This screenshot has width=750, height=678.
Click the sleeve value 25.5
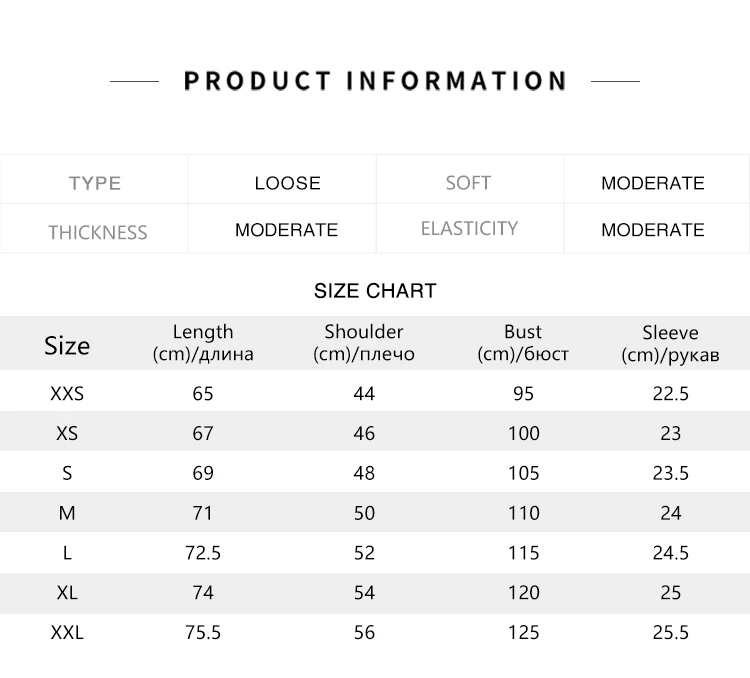tap(671, 633)
